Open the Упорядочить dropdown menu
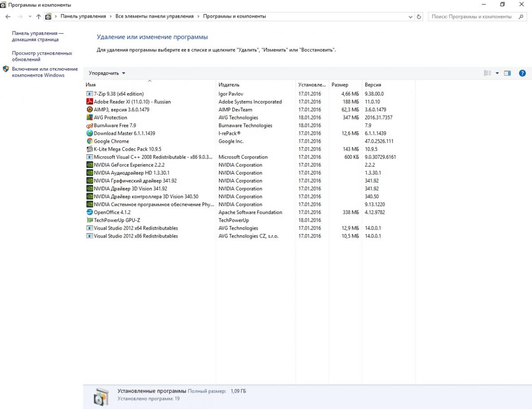Viewport: 532px width, 409px height. (x=107, y=73)
